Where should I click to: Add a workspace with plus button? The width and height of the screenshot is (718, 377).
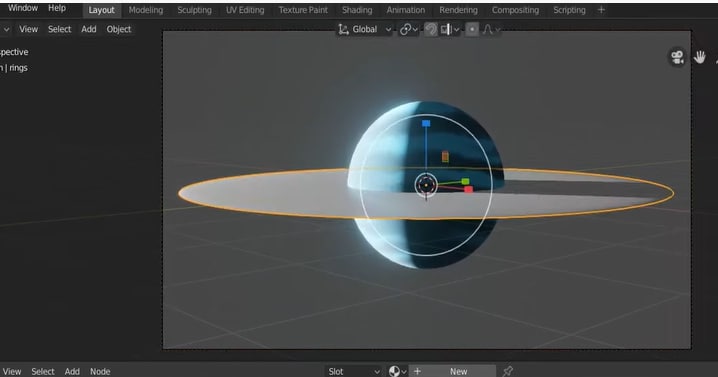601,10
